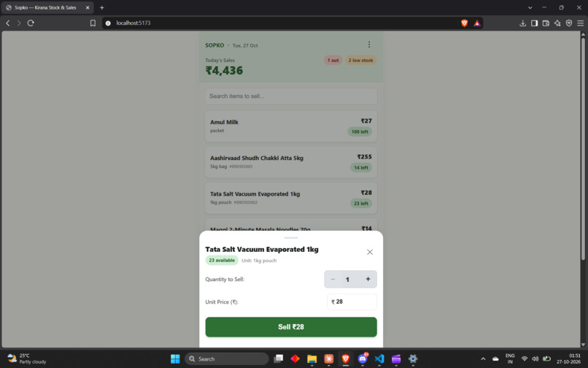Show hidden system tray icons
Screen dimensions: 588x368
point(483,359)
